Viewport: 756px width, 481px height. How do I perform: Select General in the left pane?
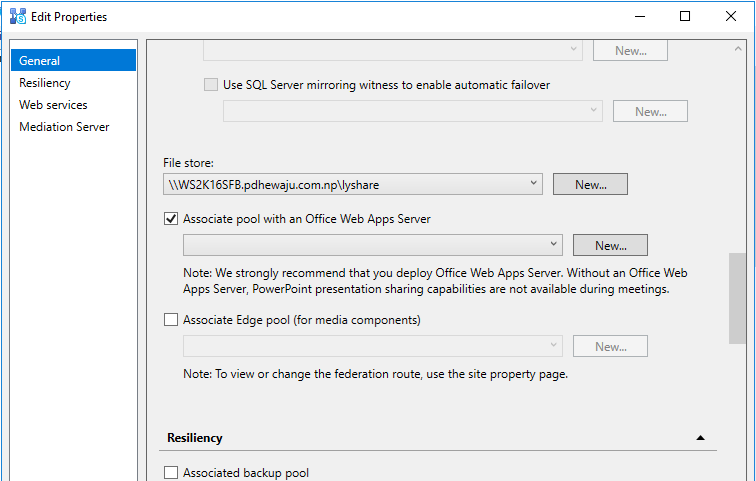73,60
